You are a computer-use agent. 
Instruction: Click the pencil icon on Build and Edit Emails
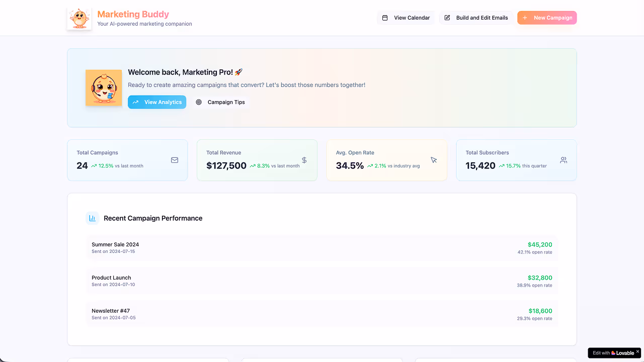447,18
